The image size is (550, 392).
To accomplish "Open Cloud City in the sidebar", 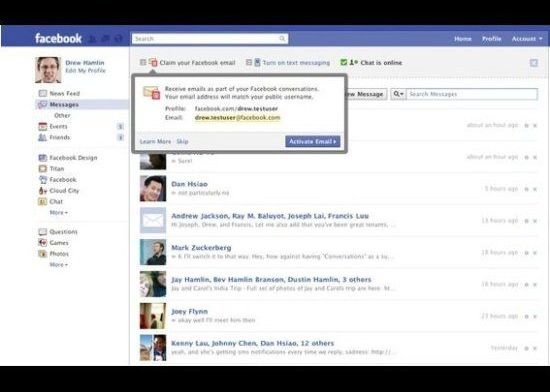I will (x=64, y=191).
